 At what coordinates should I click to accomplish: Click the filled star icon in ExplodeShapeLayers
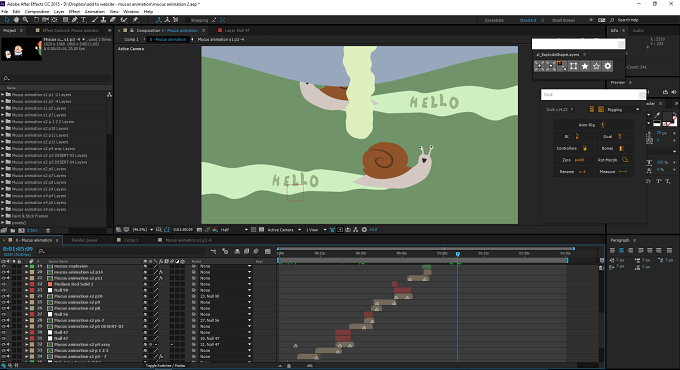[x=585, y=66]
